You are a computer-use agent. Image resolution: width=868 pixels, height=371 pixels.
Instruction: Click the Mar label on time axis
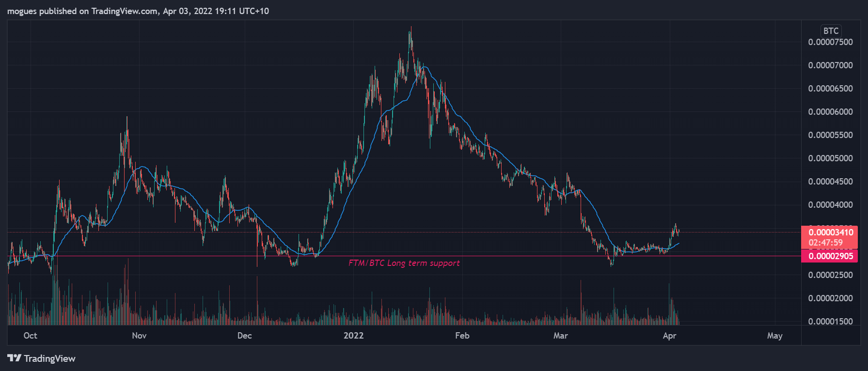click(x=561, y=336)
